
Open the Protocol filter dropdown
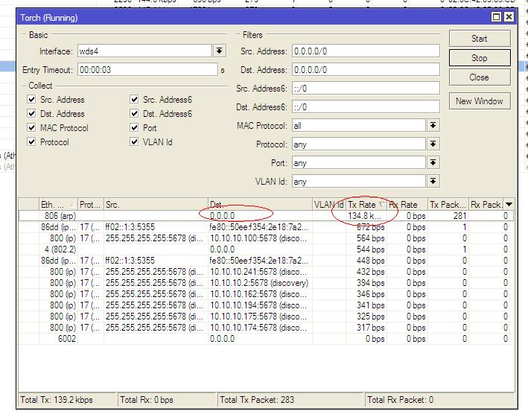tap(433, 144)
